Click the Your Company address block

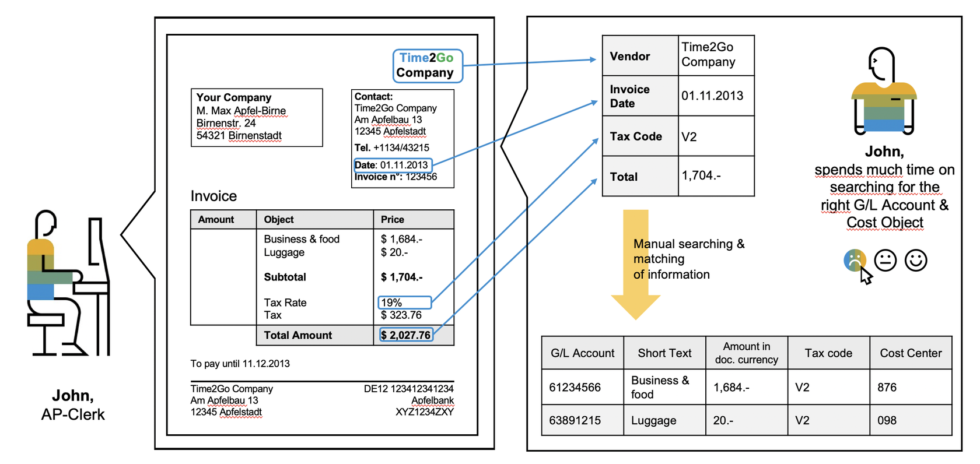click(257, 117)
